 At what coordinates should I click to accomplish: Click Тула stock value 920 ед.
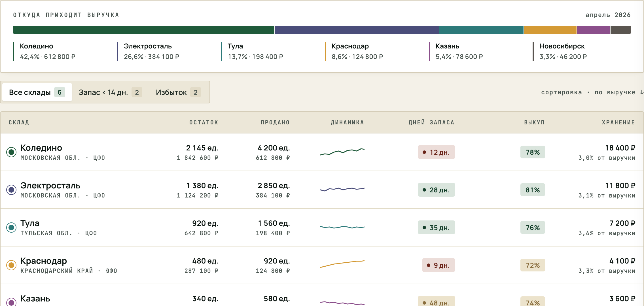(x=205, y=223)
